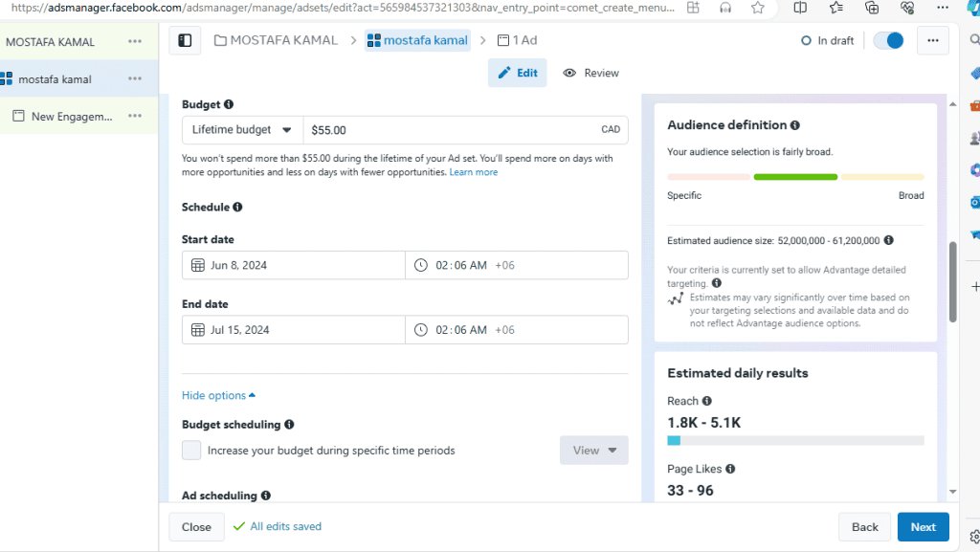Open browser settings and more menu
The width and height of the screenshot is (980, 552).
click(x=943, y=8)
